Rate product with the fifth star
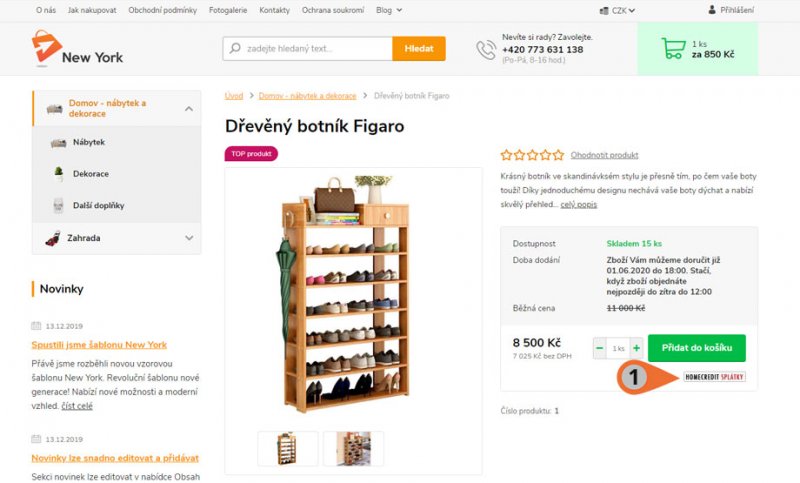Viewport: 800px width, 483px height. [x=559, y=155]
